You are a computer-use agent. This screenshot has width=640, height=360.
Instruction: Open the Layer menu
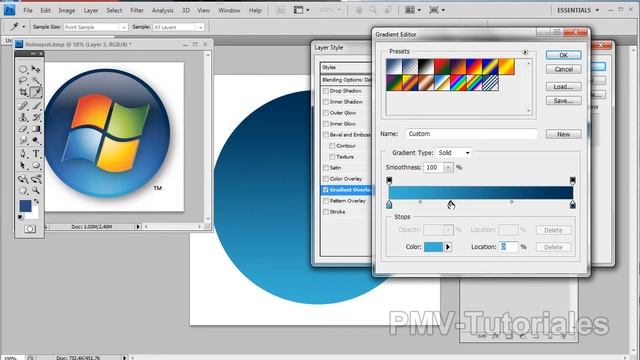[x=91, y=10]
